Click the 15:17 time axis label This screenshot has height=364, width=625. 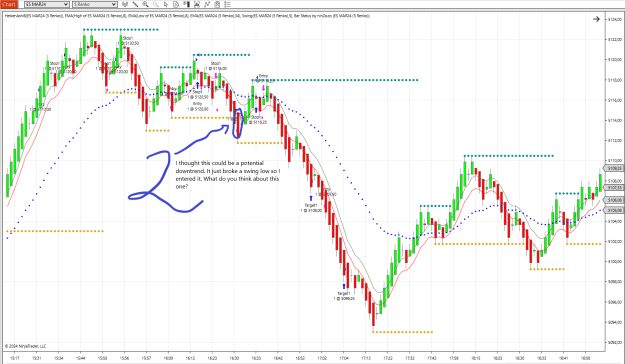(x=14, y=358)
